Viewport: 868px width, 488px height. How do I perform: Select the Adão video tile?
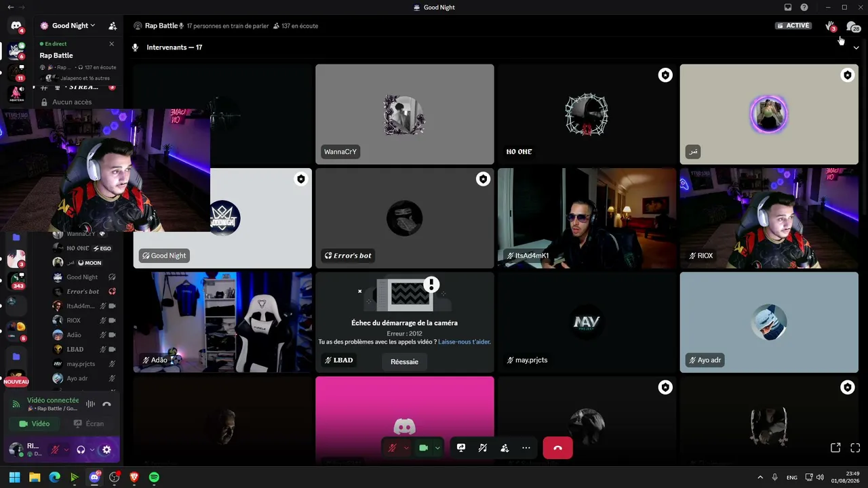coord(222,322)
